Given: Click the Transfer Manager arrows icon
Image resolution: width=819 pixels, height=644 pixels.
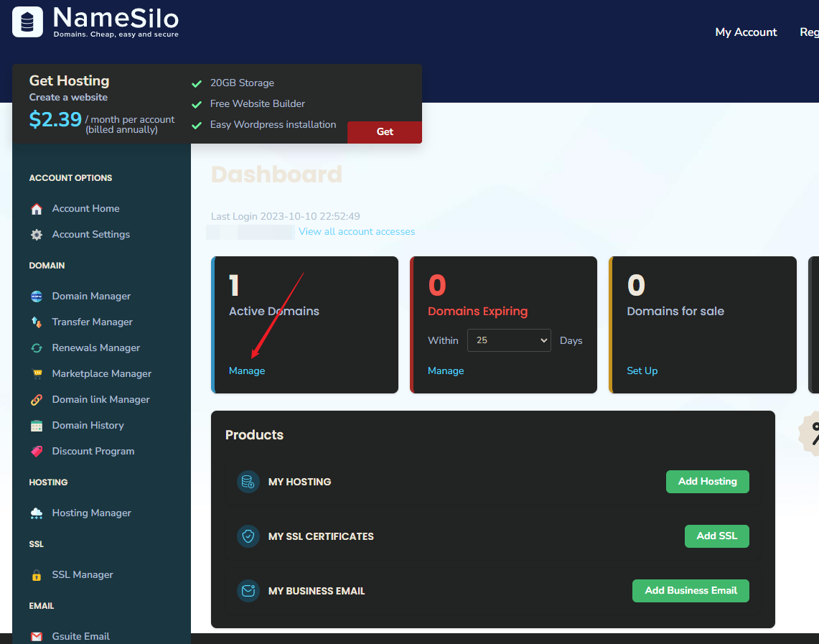Looking at the screenshot, I should (x=37, y=322).
